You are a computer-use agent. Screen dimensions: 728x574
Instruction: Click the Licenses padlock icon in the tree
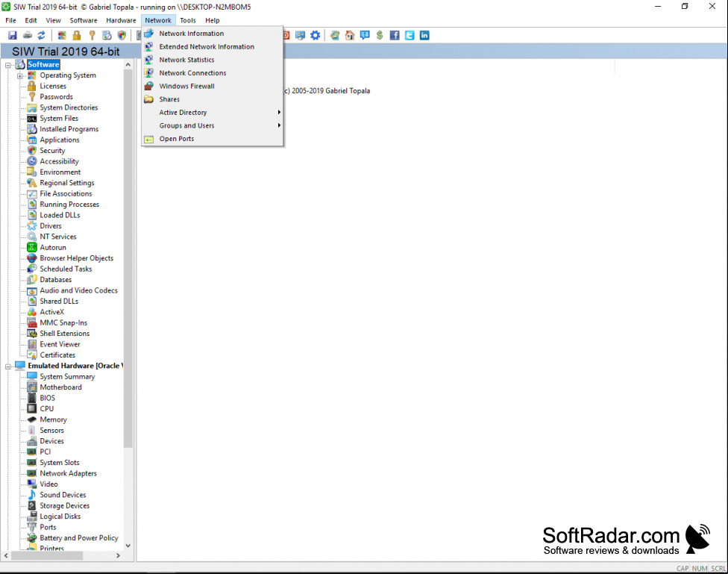(x=31, y=86)
